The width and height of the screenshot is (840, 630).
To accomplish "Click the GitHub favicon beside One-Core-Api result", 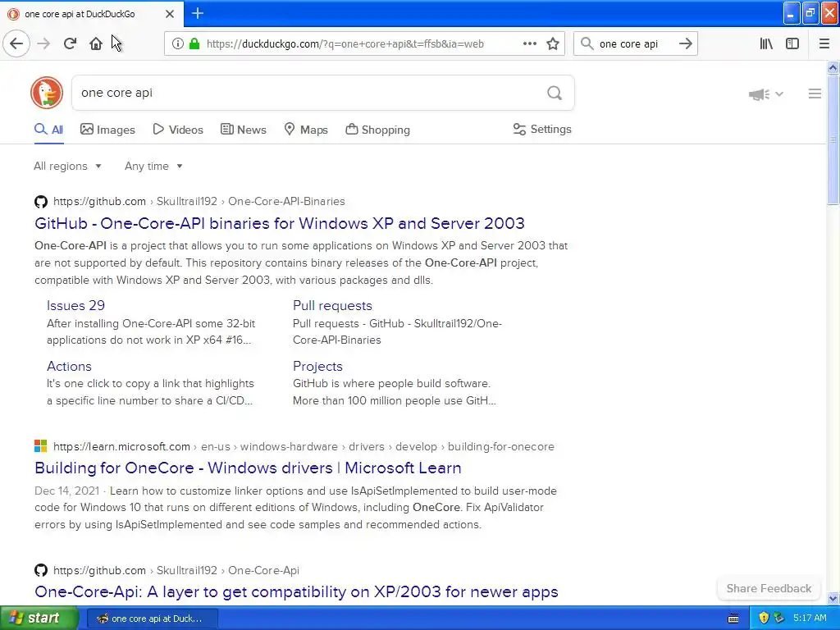I will (41, 570).
